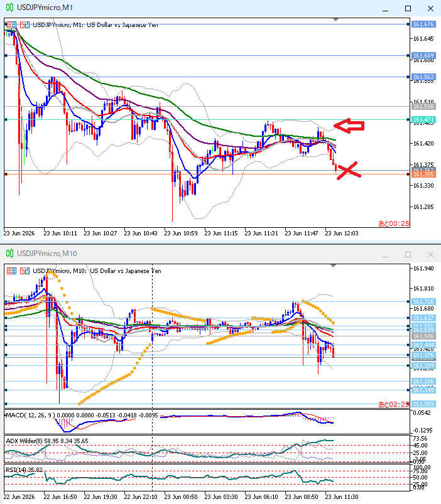Select the cyan 161.471 level label in M1
441x504 pixels.
point(423,120)
